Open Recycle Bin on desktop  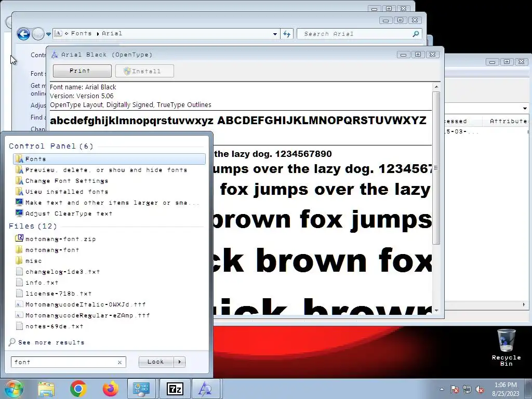point(506,347)
